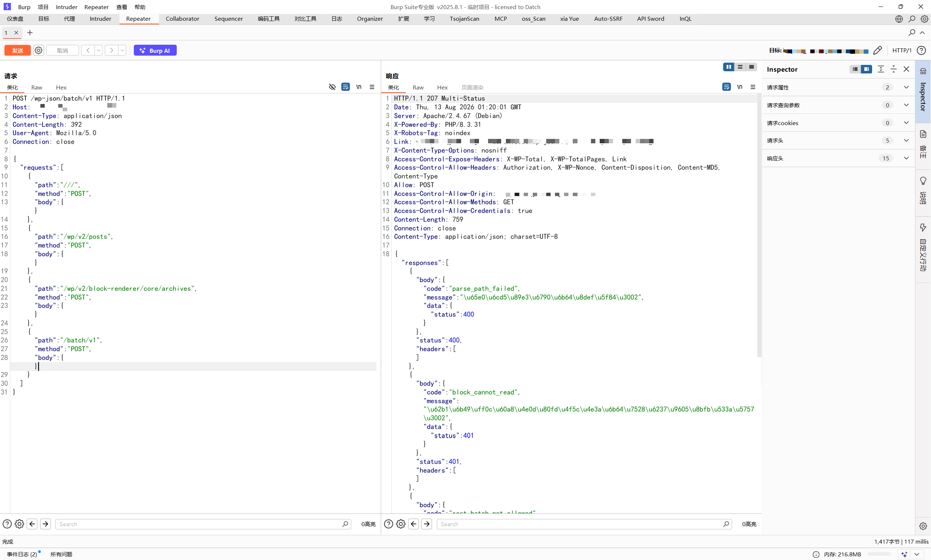Click the response pane vertical scrollbar
Screen dimensions: 931x560
pos(759,226)
